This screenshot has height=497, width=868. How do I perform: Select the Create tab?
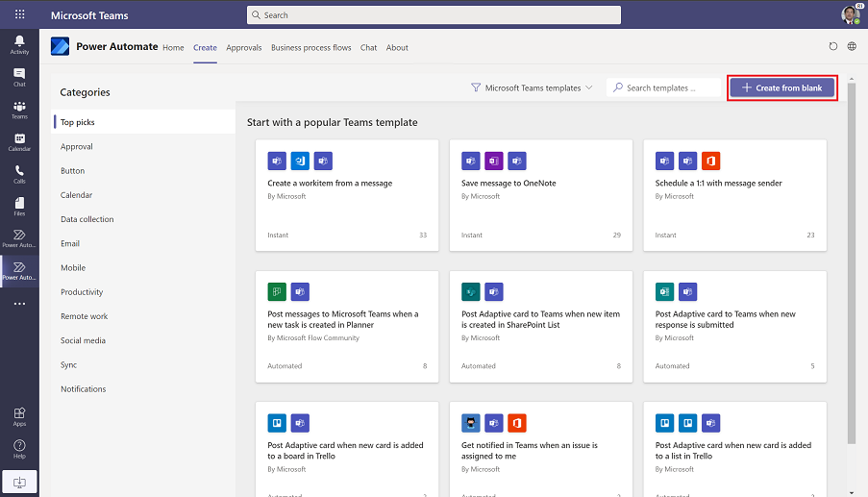[205, 48]
